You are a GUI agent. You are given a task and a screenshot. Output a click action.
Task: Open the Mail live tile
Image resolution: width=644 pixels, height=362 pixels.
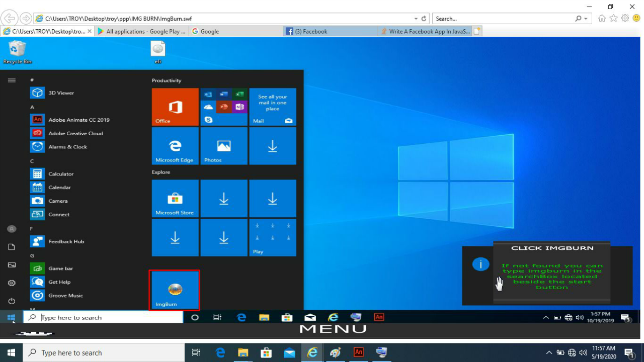pos(273,107)
